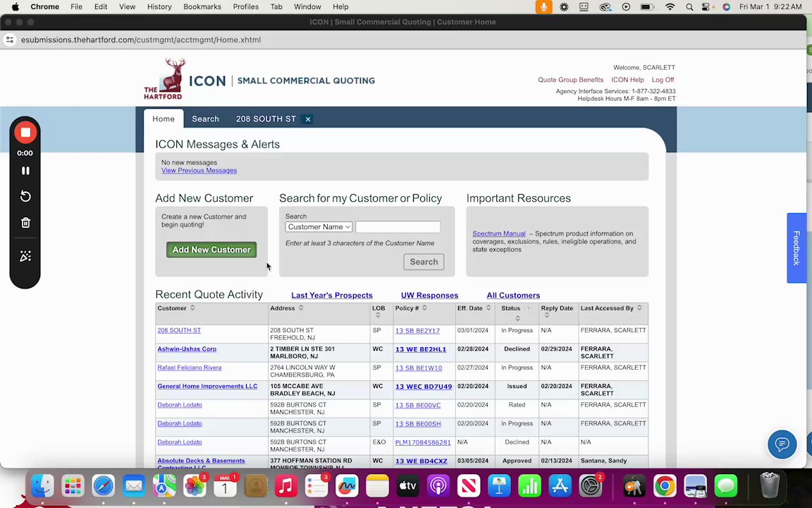Click the Search button
The image size is (812, 508).
424,262
